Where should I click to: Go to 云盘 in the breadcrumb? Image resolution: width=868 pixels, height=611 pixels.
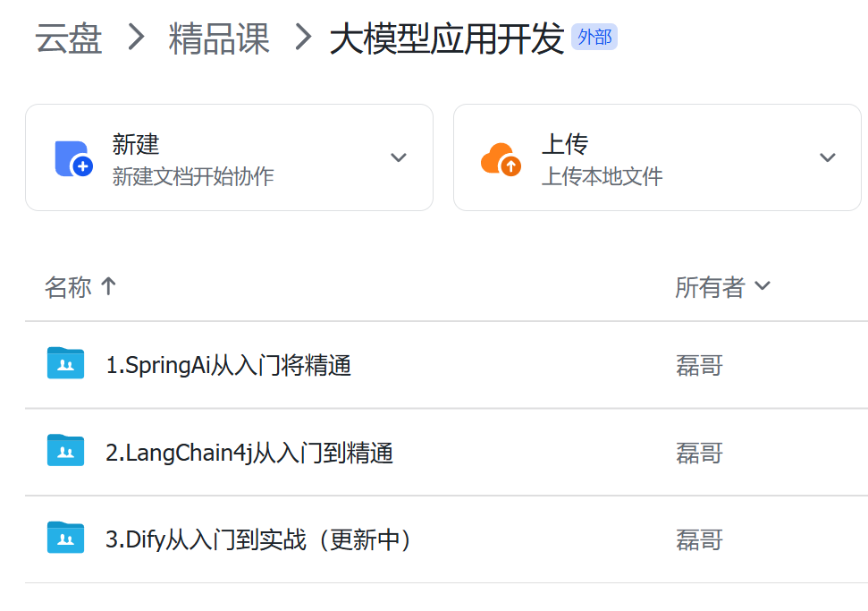(69, 38)
